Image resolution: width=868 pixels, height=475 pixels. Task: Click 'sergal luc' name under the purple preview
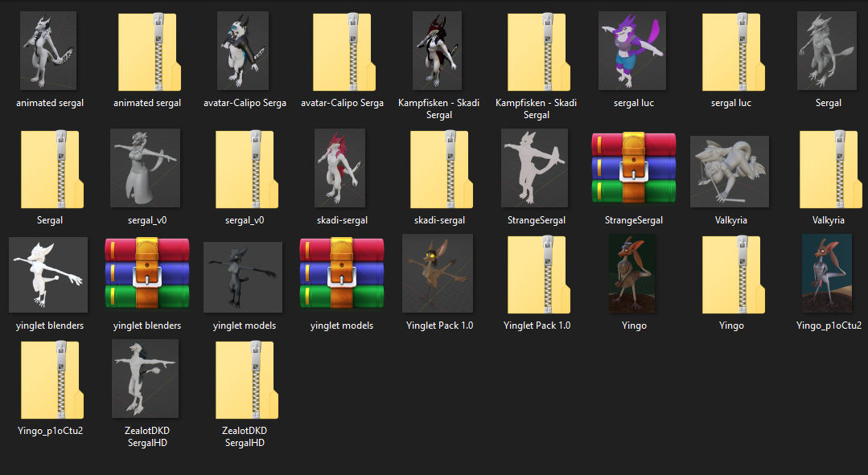click(x=634, y=103)
